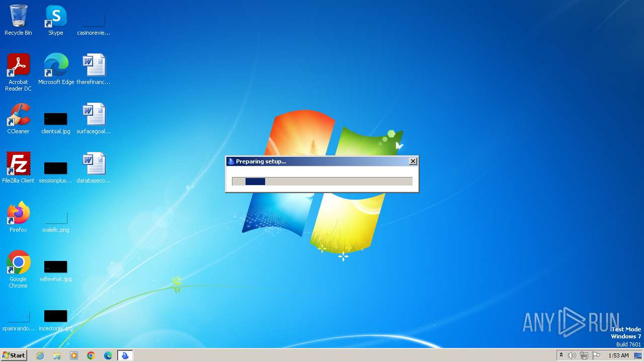Open Acrobat Reader DC shortcut

click(x=18, y=72)
